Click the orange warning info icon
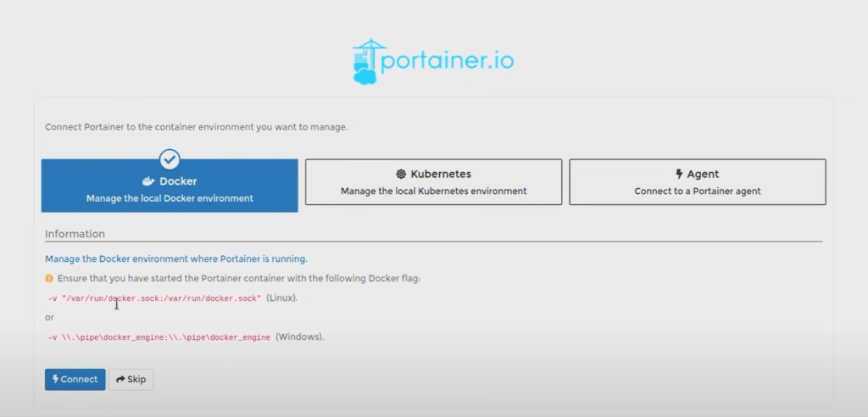Screen dimensions: 868x417 click(x=49, y=279)
